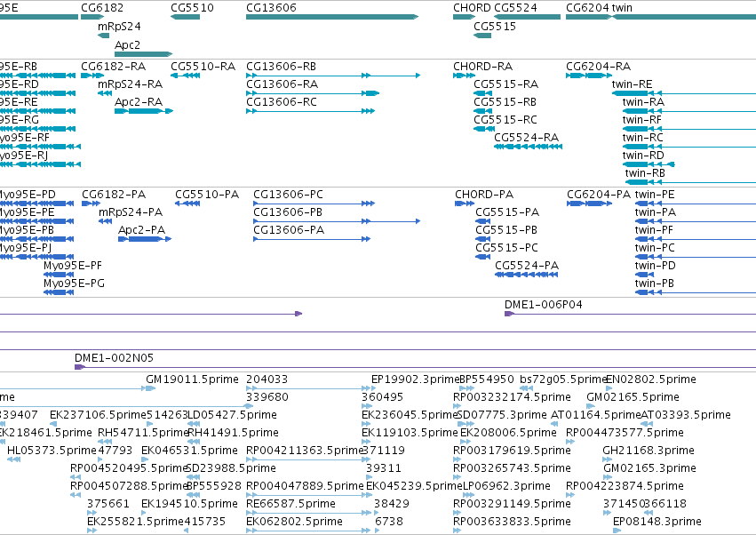Select transcript CG5515-RC
The image size is (756, 535).
(x=482, y=129)
